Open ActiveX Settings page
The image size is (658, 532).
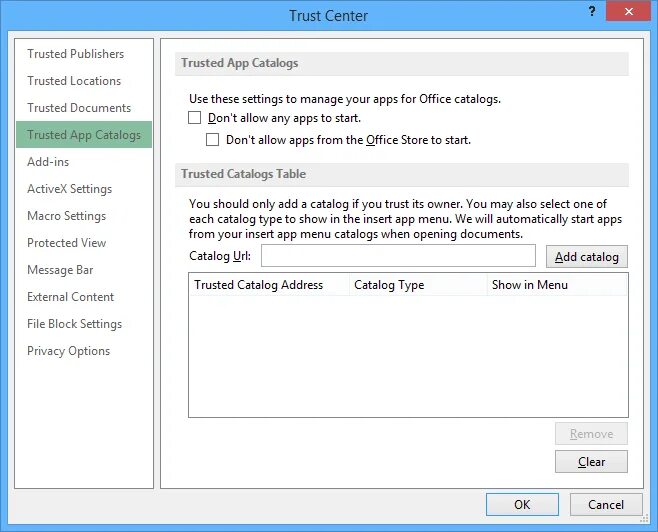[x=69, y=189]
